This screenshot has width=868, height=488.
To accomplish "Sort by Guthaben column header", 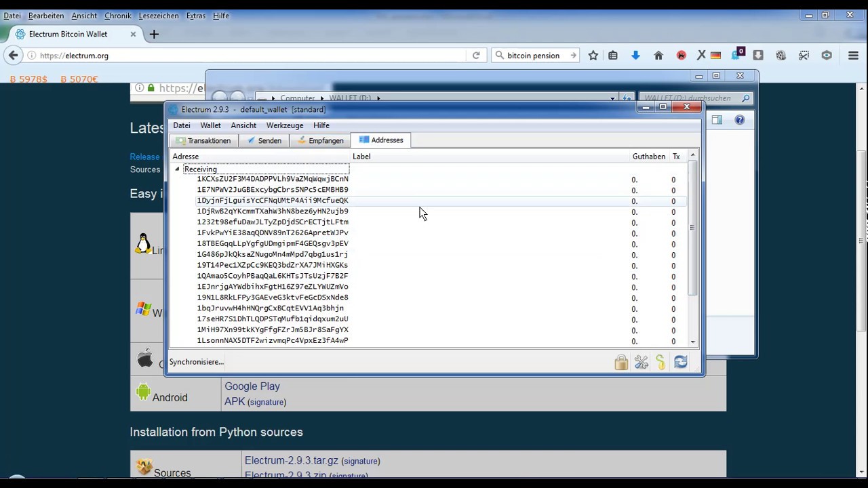I will [x=649, y=157].
